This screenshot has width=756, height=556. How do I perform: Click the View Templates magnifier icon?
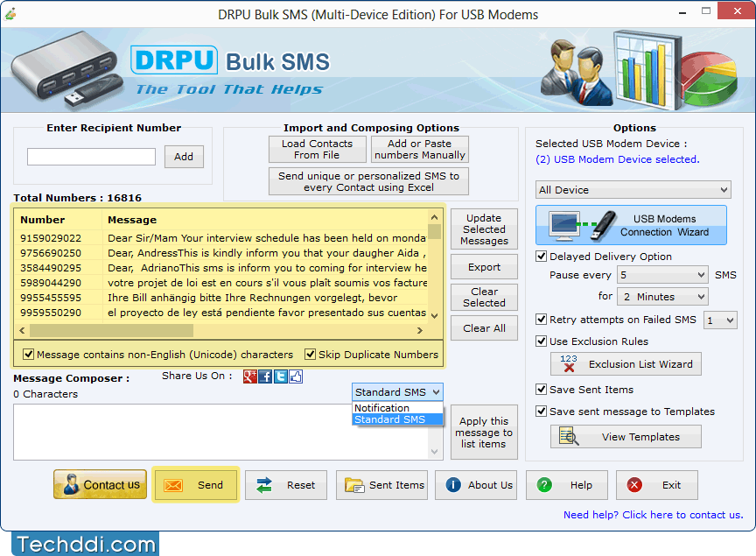pos(569,436)
